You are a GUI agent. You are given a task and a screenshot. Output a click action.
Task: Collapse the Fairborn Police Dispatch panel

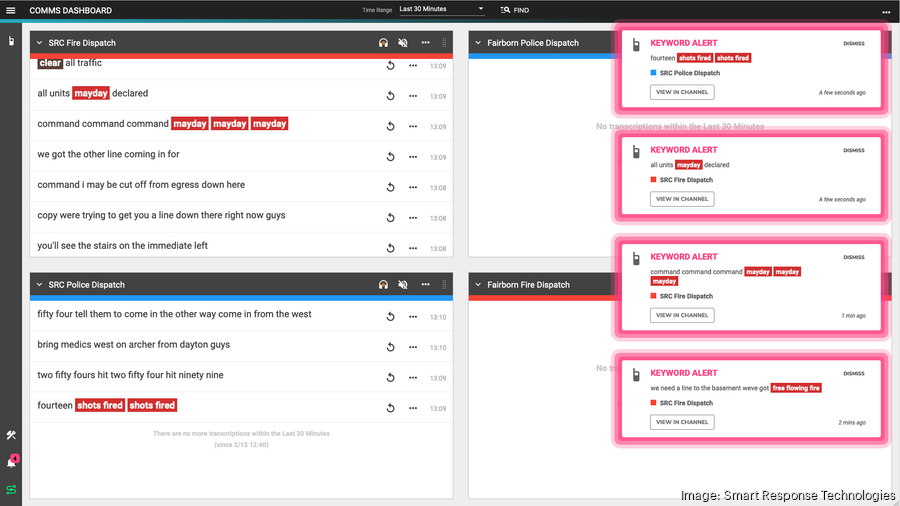(x=478, y=43)
